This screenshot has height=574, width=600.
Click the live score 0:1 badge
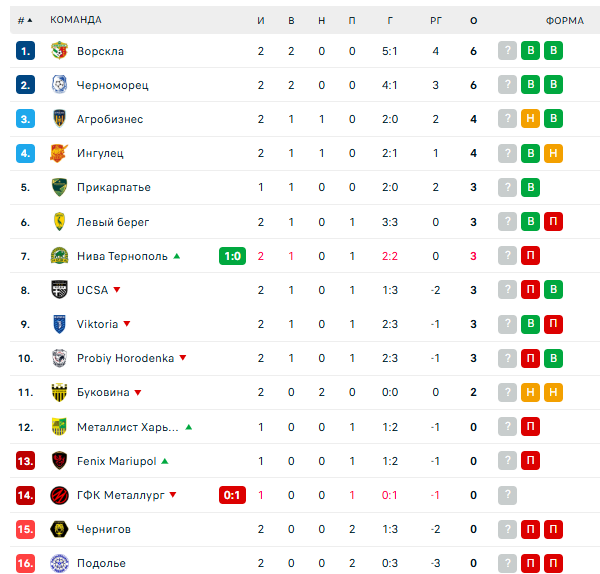(232, 495)
